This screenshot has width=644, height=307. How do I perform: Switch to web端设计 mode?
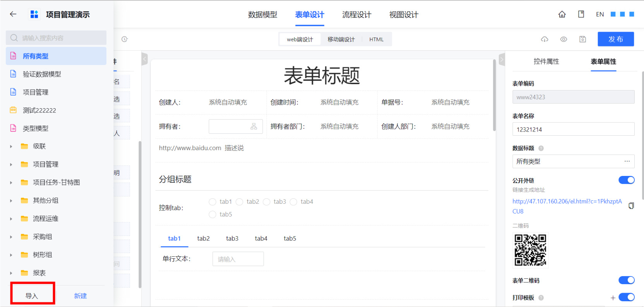300,39
